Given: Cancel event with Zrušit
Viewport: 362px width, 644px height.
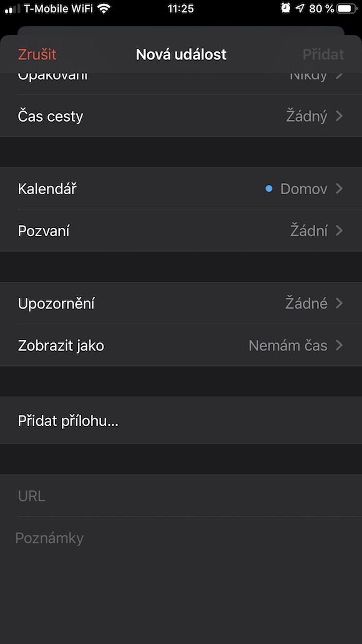Looking at the screenshot, I should [x=37, y=54].
